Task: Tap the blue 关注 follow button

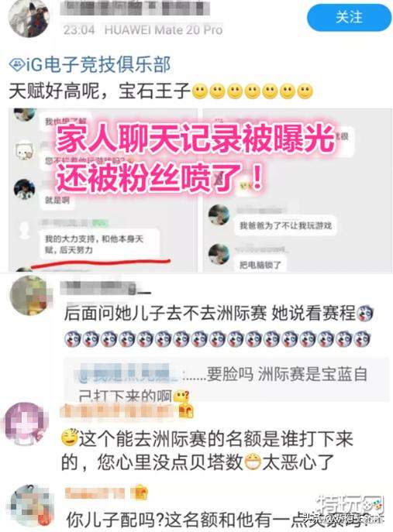Action: [x=349, y=17]
